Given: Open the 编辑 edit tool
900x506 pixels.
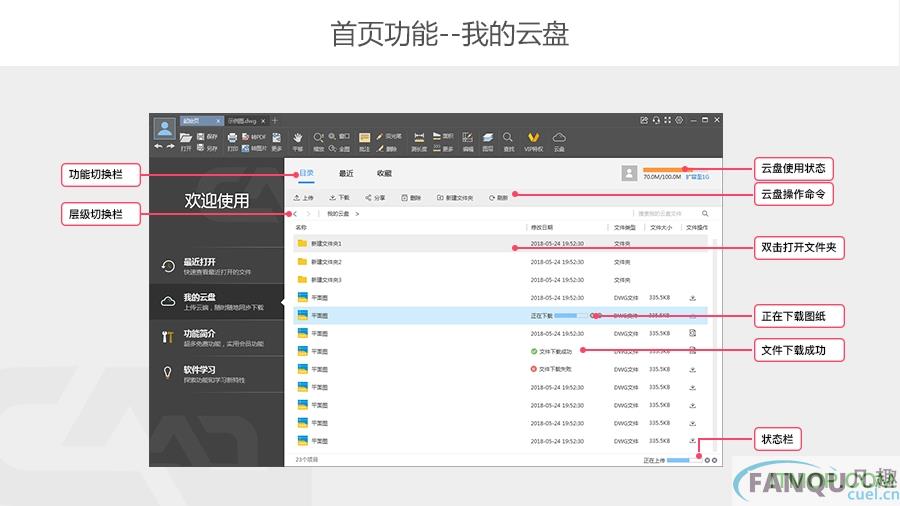Looking at the screenshot, I should tap(468, 142).
